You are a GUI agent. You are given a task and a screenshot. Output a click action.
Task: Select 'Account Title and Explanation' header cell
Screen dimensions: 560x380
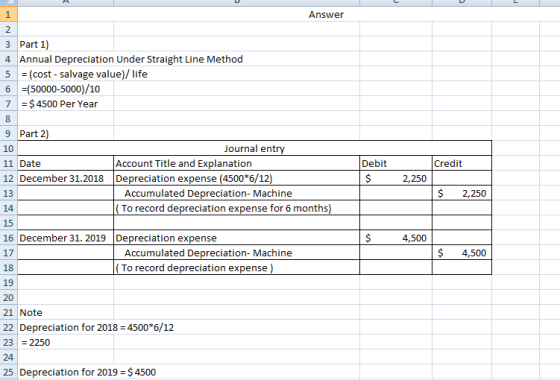pos(236,164)
